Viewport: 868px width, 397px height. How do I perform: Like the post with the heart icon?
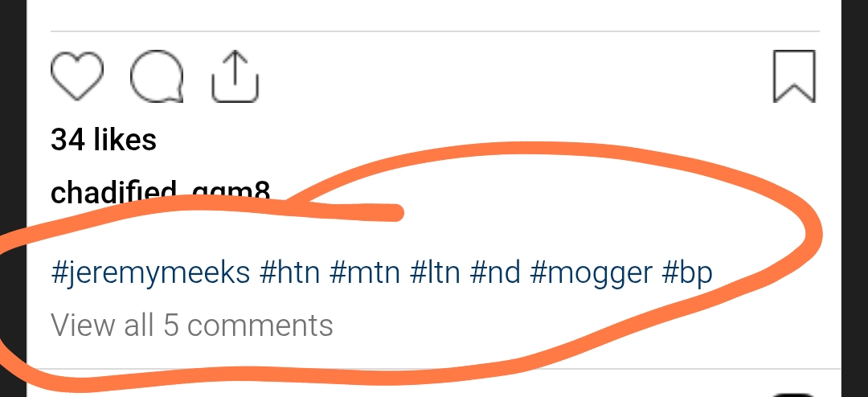coord(77,76)
